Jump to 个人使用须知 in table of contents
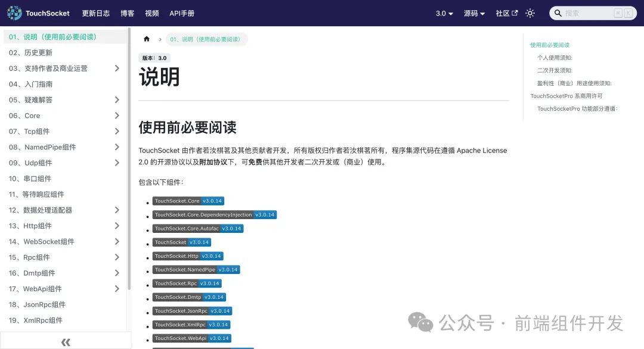This screenshot has height=349, width=644. [x=555, y=58]
